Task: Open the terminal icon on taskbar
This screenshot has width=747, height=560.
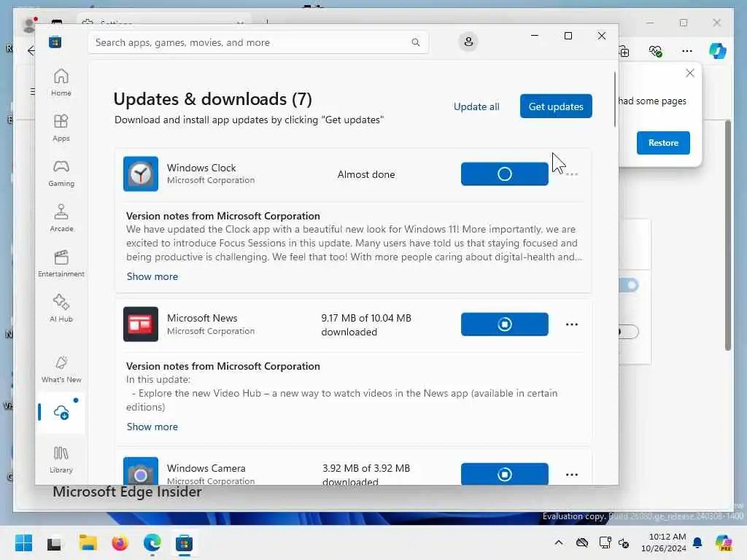Action: click(x=54, y=543)
